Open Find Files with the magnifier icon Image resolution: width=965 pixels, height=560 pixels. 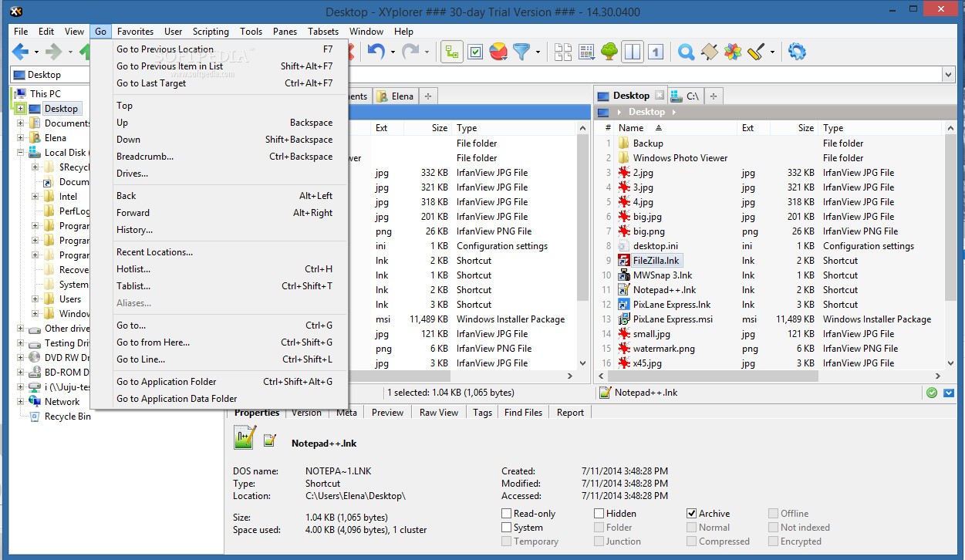pyautogui.click(x=686, y=52)
